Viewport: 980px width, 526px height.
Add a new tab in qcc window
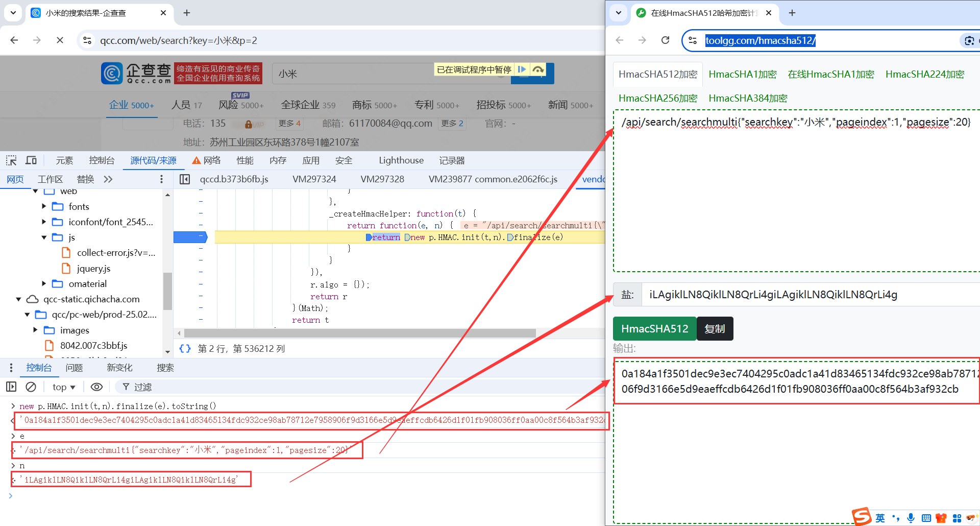coord(187,13)
